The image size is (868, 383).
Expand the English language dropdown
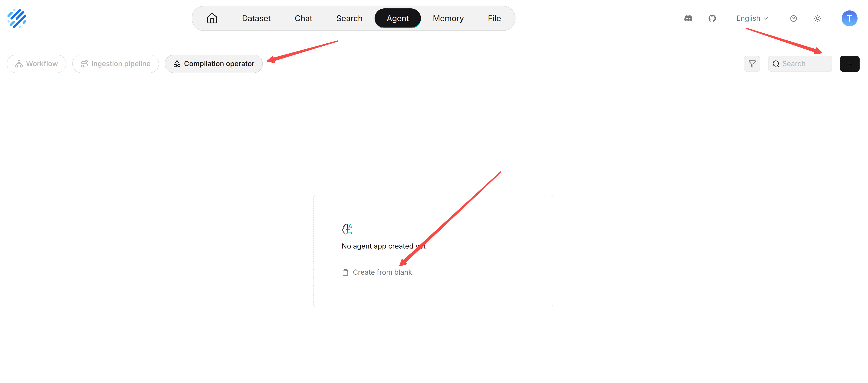(x=752, y=18)
